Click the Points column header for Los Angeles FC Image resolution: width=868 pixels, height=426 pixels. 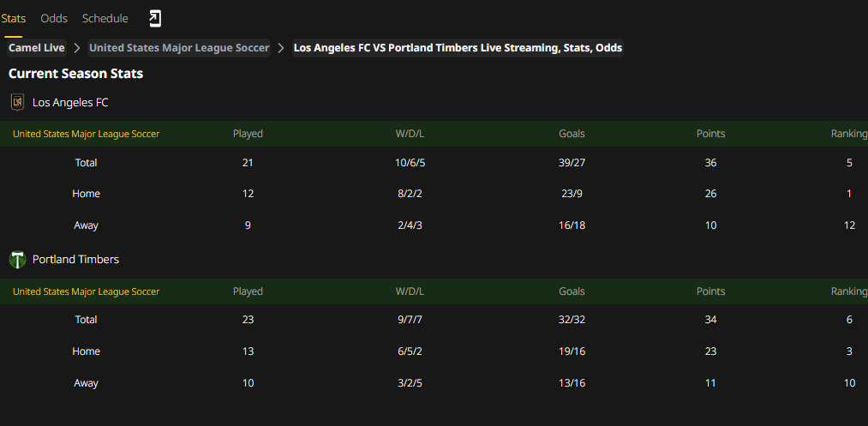click(711, 134)
